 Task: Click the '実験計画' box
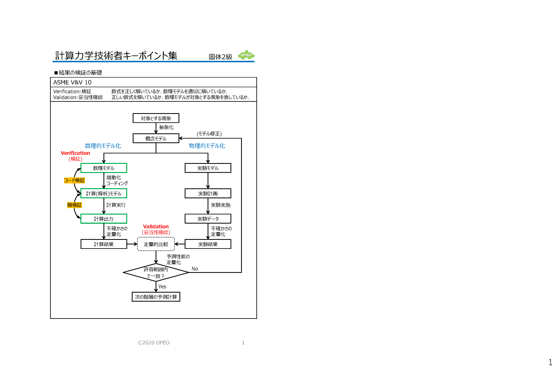click(208, 193)
